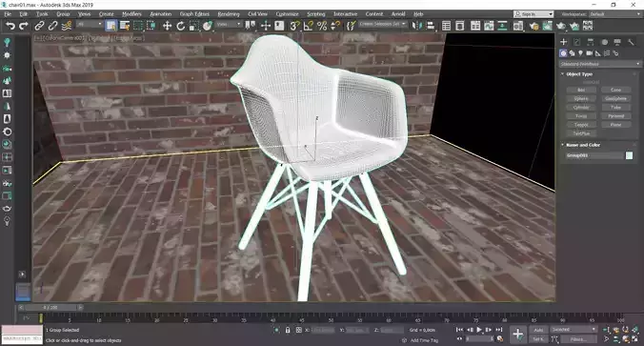
Task: Activate the Unlink Selection tool
Action: 52,26
